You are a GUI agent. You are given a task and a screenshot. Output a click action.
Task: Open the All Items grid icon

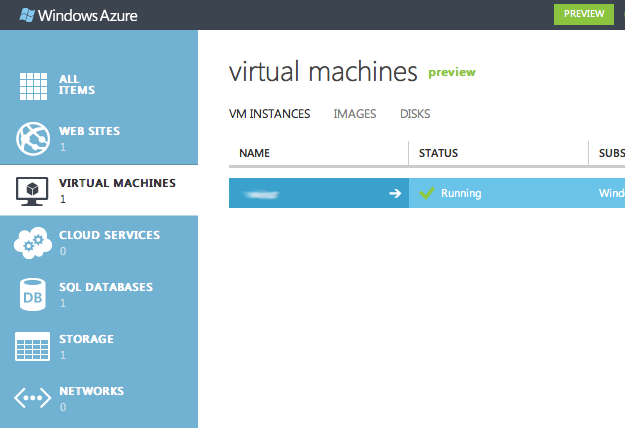tap(33, 86)
